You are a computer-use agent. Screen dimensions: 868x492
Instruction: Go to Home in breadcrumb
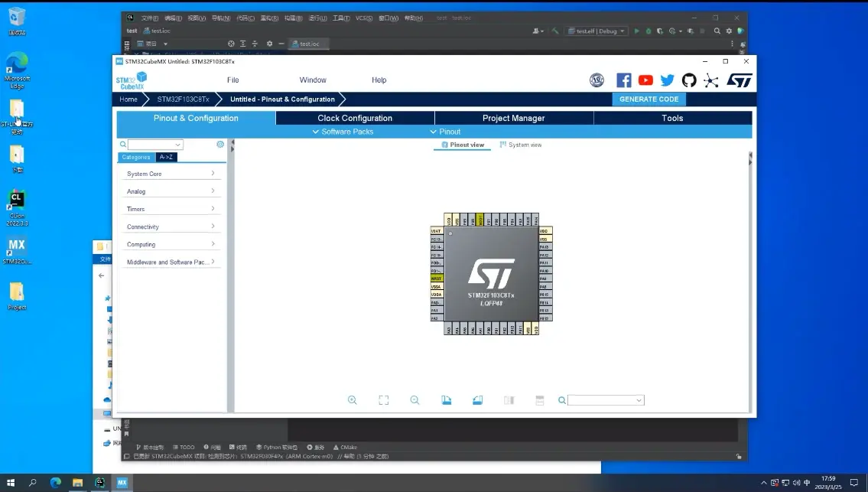point(128,99)
